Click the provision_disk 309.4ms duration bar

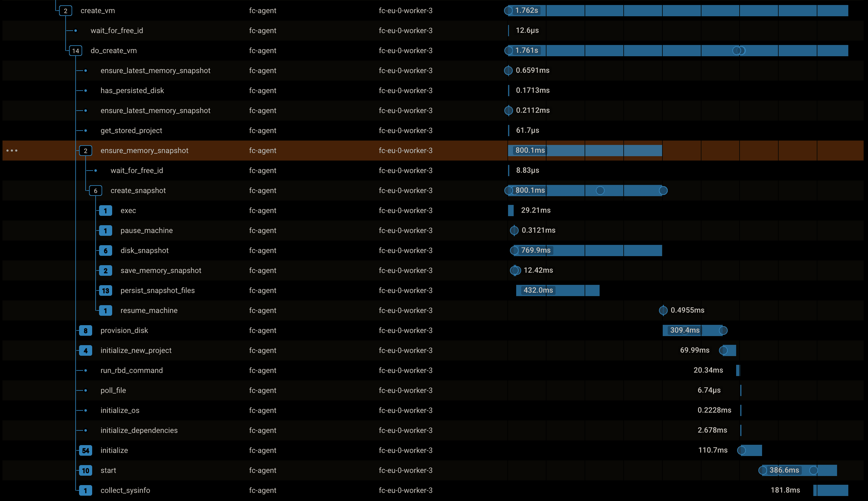point(692,330)
